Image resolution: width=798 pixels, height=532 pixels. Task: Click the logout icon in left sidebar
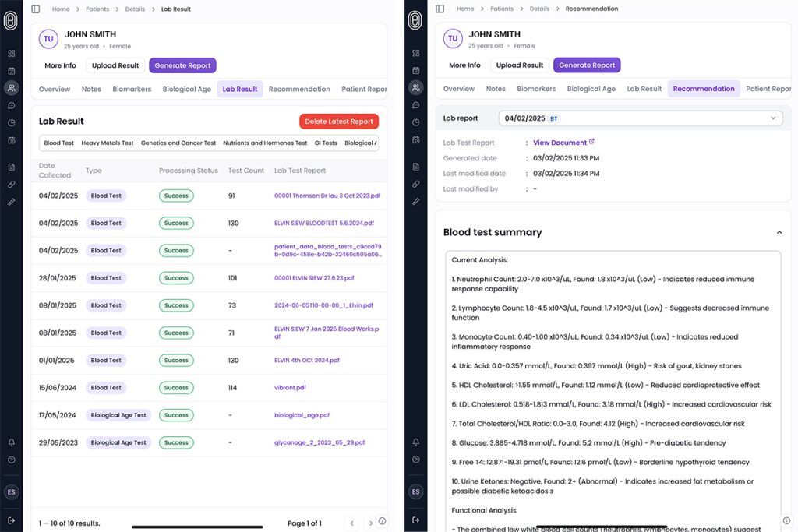click(x=11, y=520)
